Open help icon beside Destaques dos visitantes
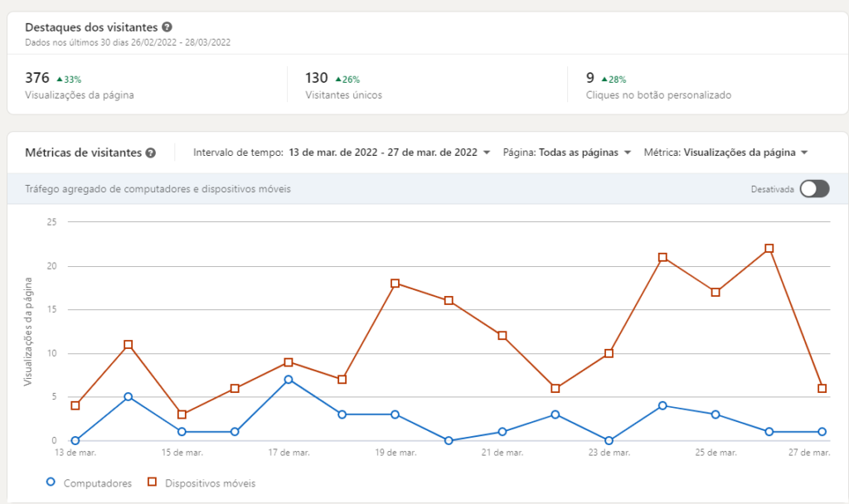 [167, 27]
